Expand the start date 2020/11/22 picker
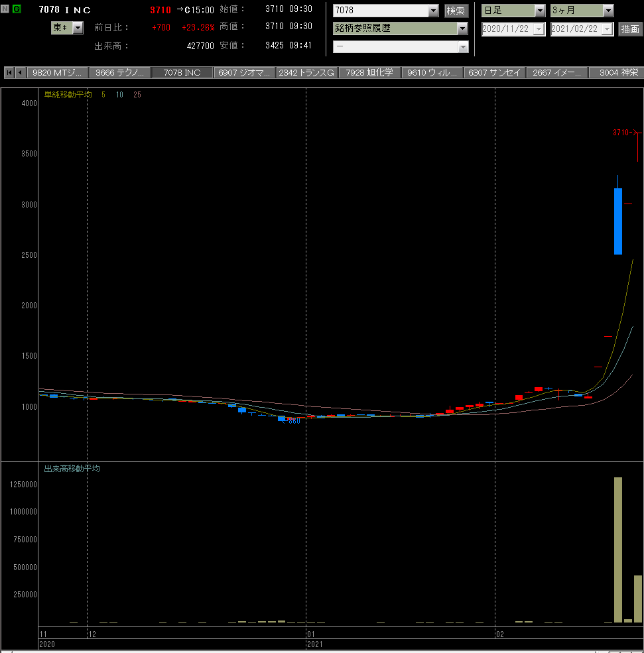Image resolution: width=644 pixels, height=653 pixels. 539,29
